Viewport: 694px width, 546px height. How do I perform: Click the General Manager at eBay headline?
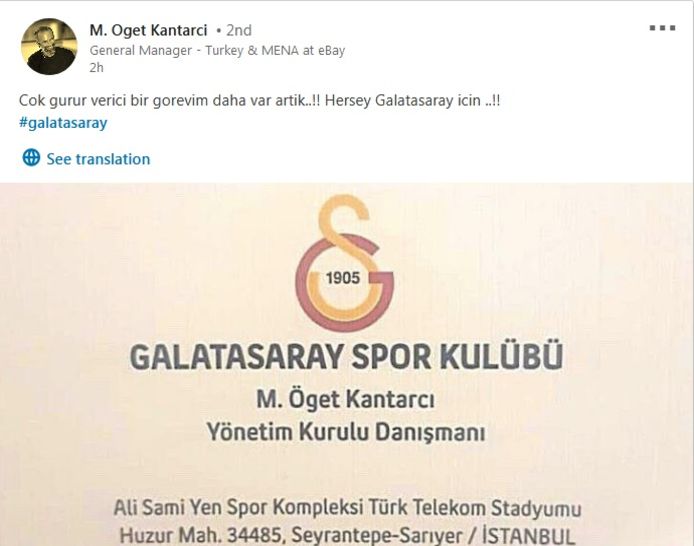(217, 50)
